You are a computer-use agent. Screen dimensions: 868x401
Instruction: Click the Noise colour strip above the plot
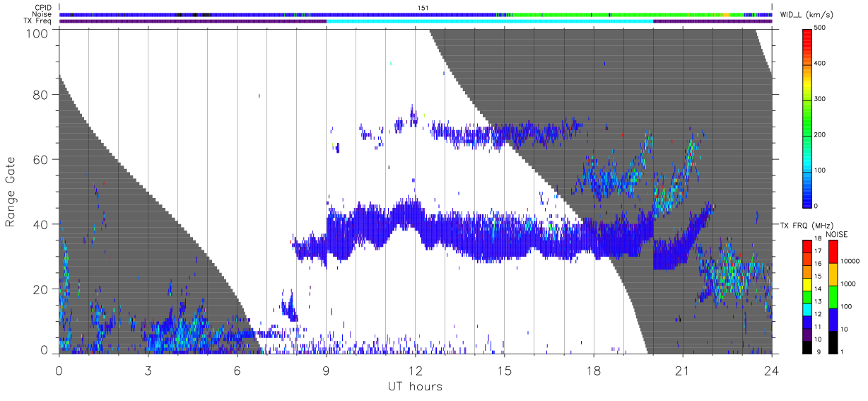tap(416, 14)
